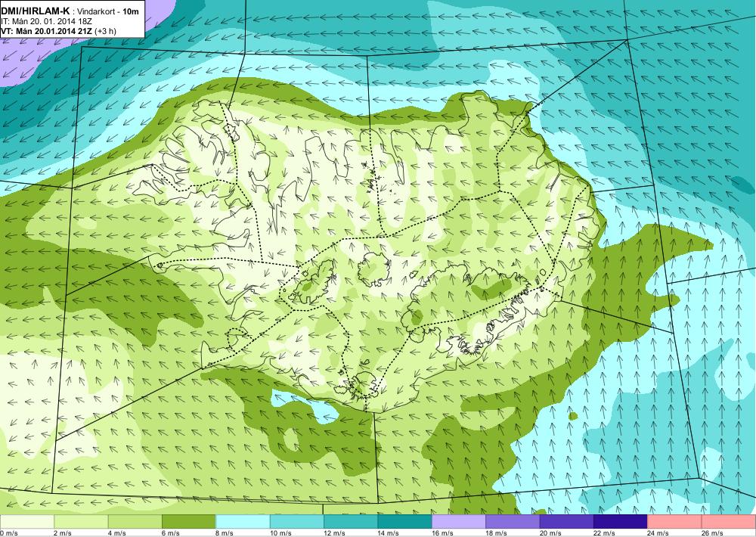
Task: Click the pink 24–26 m/s legend swatch
Action: tap(675, 522)
